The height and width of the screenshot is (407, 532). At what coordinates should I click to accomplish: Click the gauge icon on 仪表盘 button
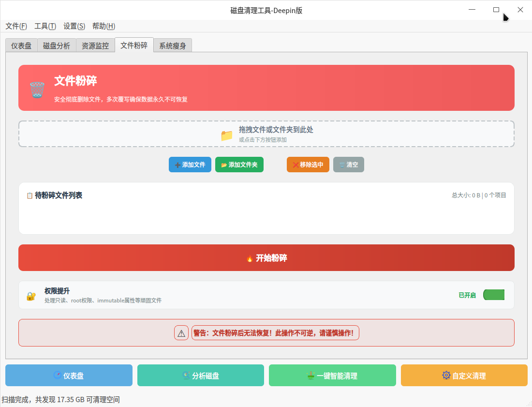click(x=58, y=375)
